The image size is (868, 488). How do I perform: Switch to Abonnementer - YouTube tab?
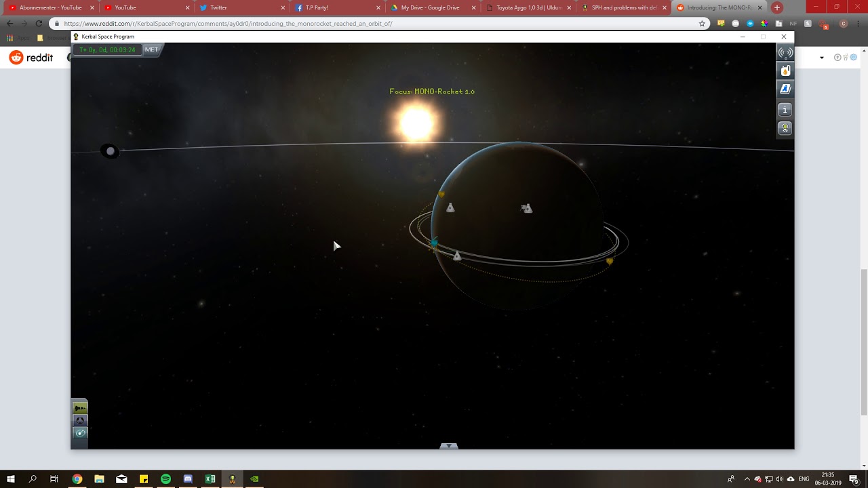click(50, 7)
